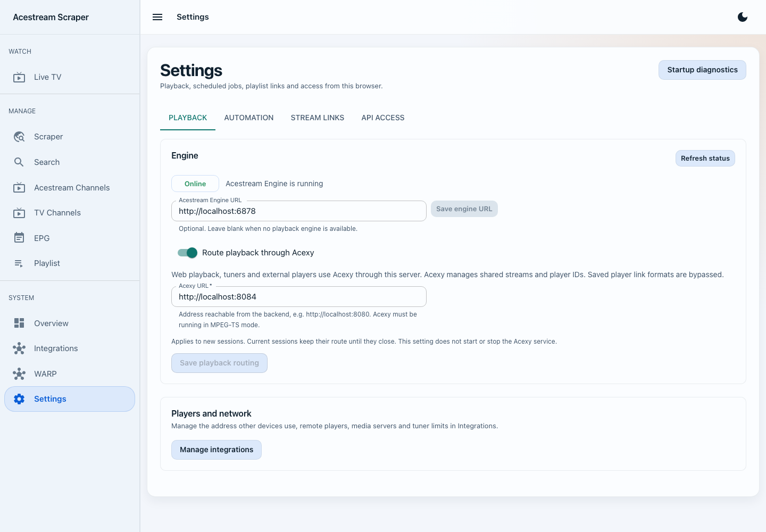
Task: Click the Integrations hub icon
Action: (19, 348)
